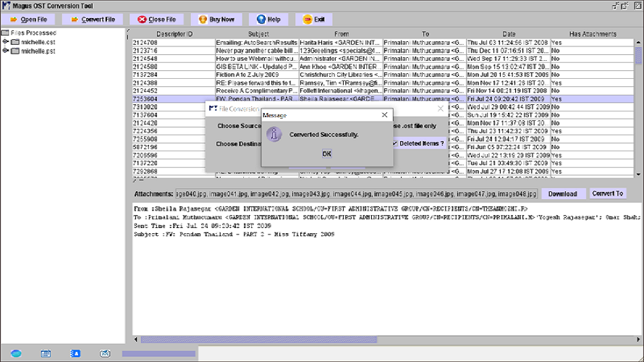The height and width of the screenshot is (362, 644).
Task: Click the Exit toolbar button
Action: click(314, 20)
